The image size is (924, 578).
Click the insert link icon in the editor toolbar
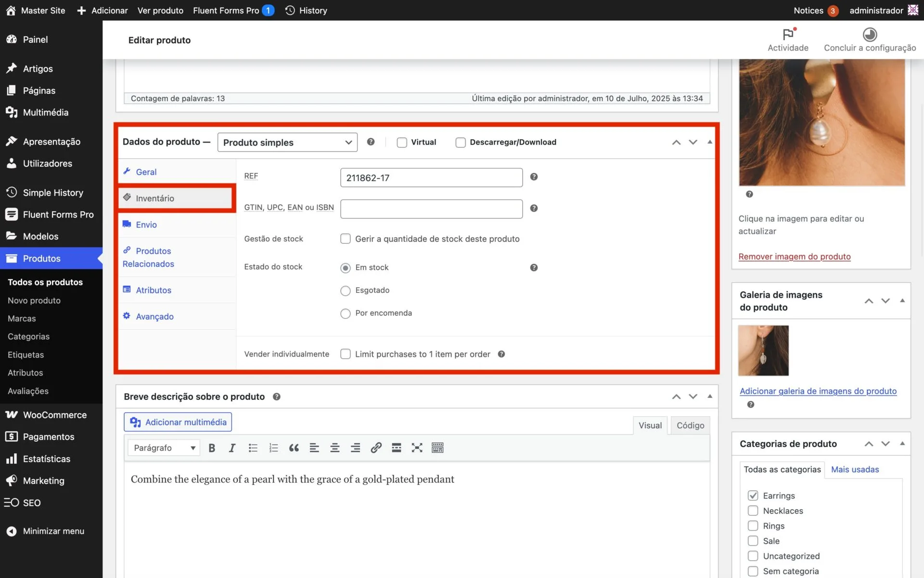(x=376, y=448)
